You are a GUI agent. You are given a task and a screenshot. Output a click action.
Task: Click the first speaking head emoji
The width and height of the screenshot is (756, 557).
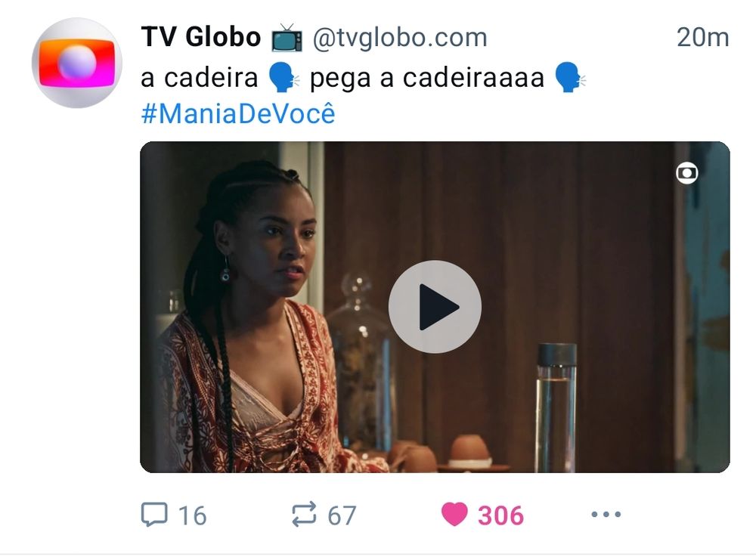coord(283,77)
